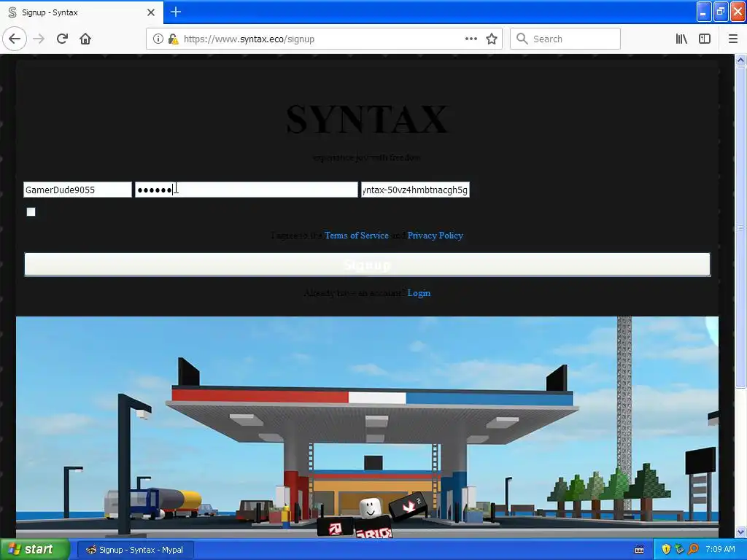Select the Signup - Syntax tab

(82, 12)
